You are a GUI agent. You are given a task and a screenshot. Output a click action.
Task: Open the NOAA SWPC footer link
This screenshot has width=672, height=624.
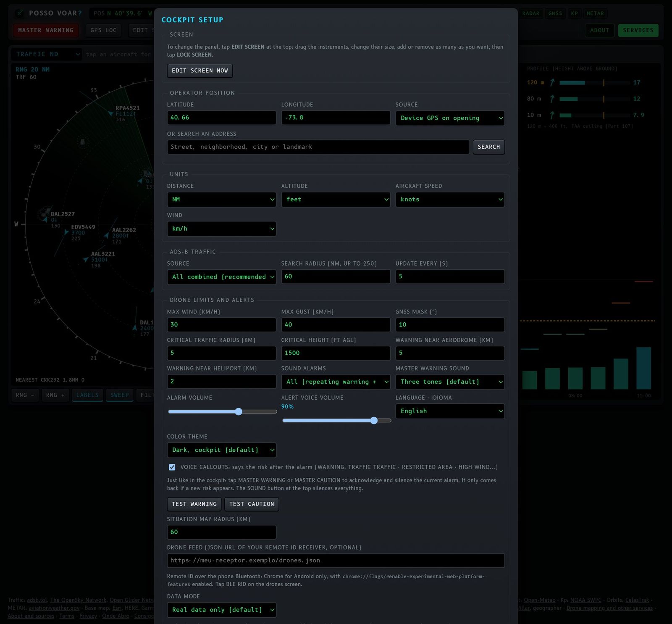[x=585, y=600]
